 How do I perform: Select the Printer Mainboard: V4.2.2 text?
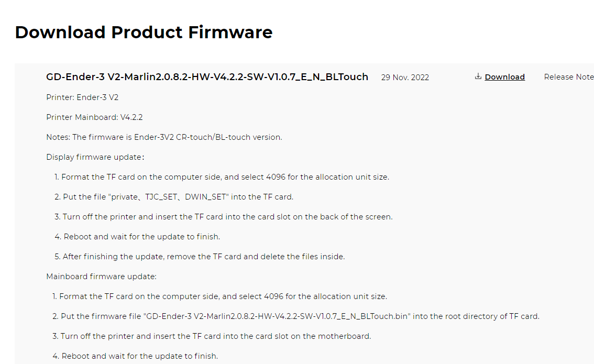coord(94,117)
